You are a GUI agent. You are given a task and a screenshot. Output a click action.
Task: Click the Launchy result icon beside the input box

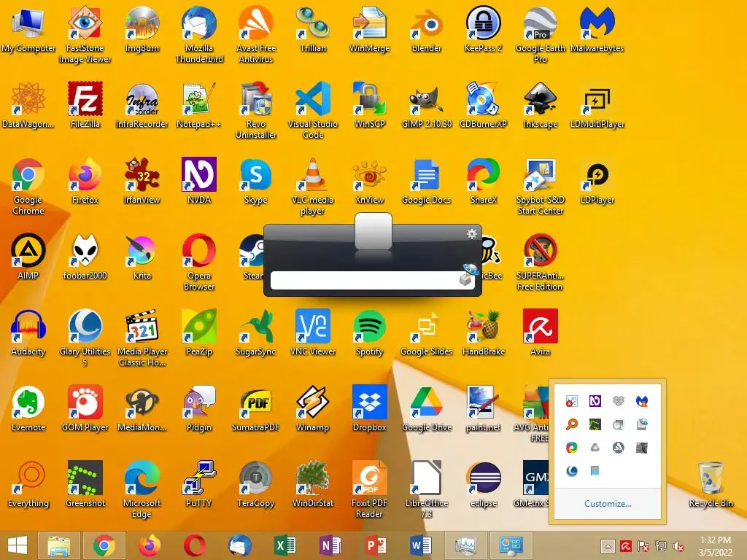[x=468, y=275]
